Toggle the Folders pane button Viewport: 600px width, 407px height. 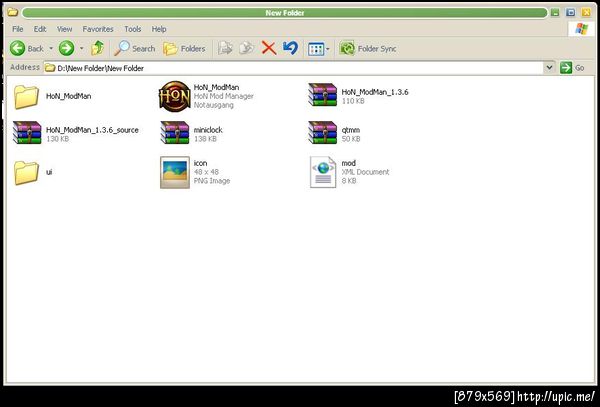[184, 49]
